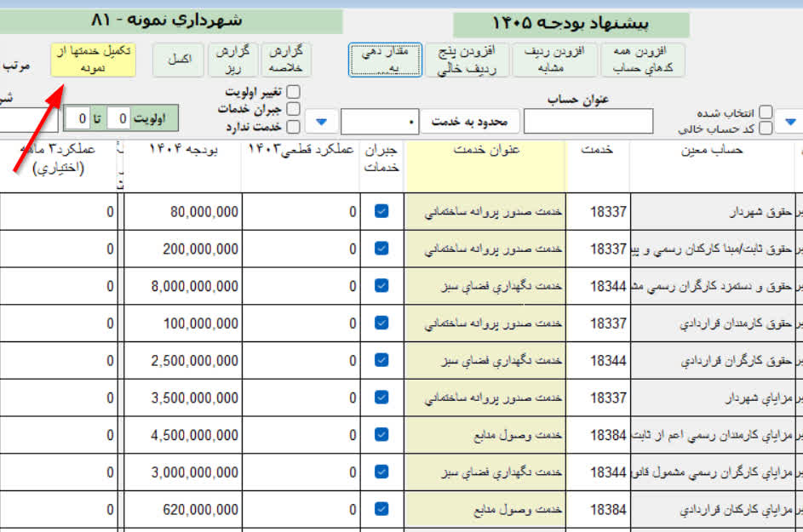Toggle the کد حساب خالی checkbox

point(766,129)
